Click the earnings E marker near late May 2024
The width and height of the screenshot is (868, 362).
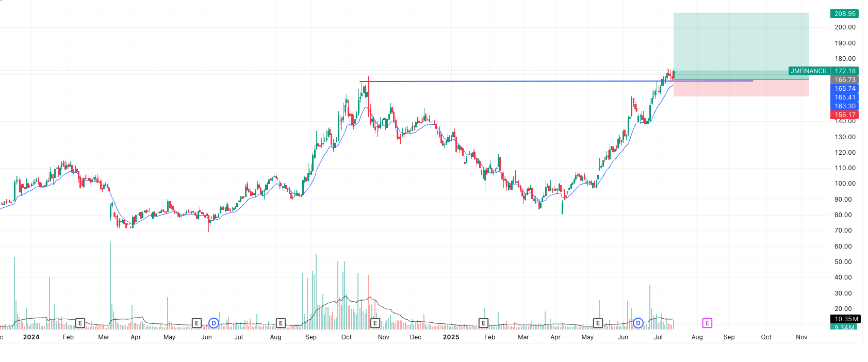[x=196, y=323]
